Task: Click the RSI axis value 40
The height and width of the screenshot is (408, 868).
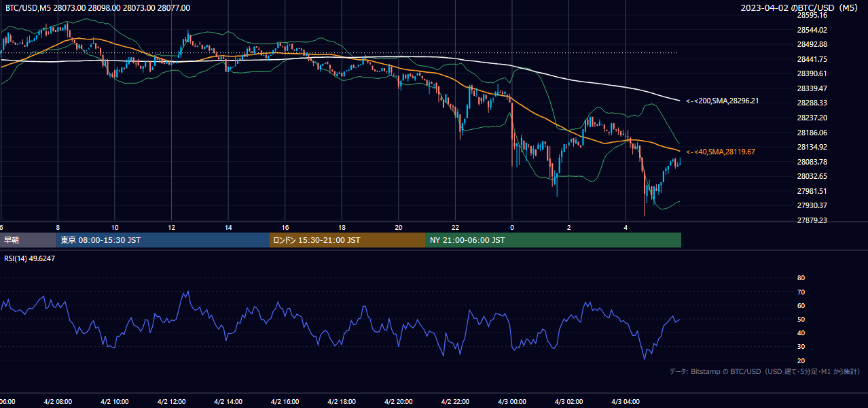Action: [801, 333]
